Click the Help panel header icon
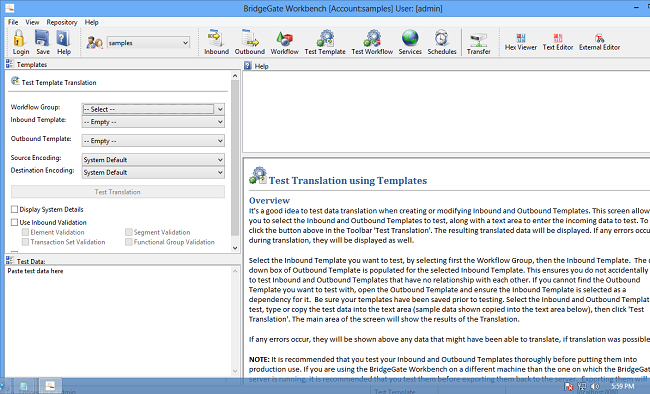Viewport: 650px width, 394px height. tap(248, 66)
